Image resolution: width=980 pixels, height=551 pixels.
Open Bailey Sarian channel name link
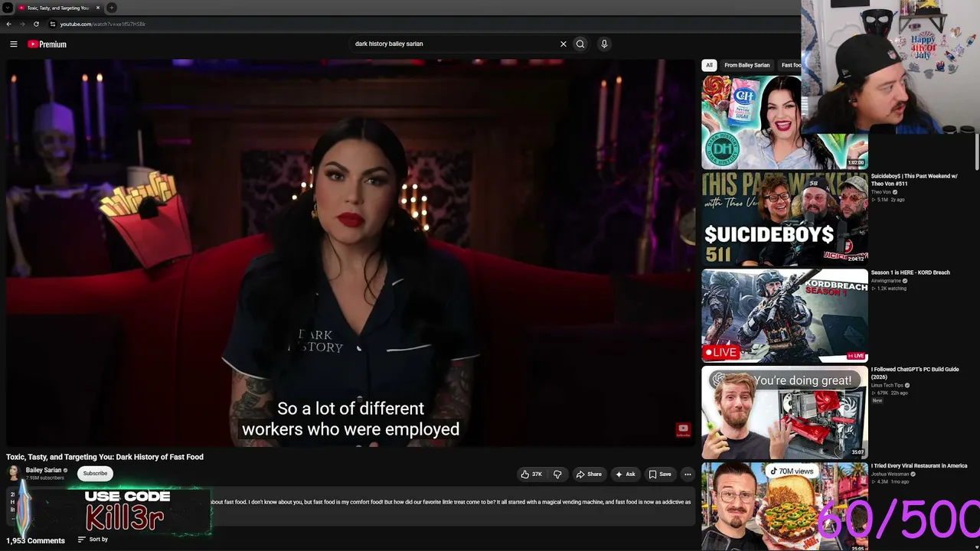click(x=44, y=470)
